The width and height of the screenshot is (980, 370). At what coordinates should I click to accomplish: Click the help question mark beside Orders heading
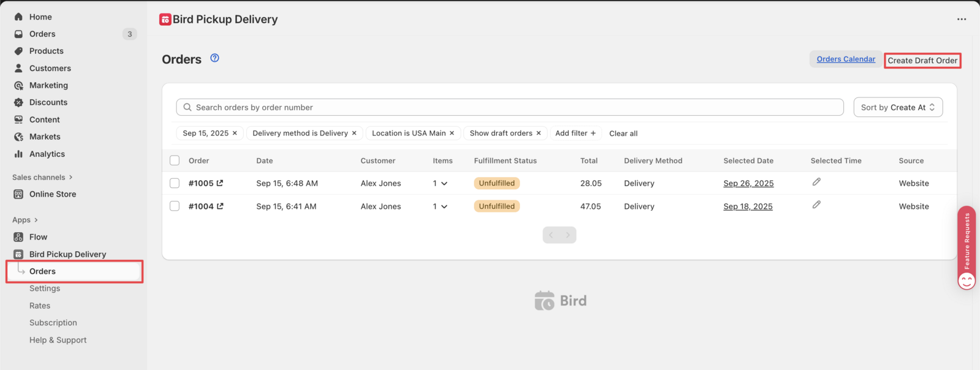coord(214,58)
